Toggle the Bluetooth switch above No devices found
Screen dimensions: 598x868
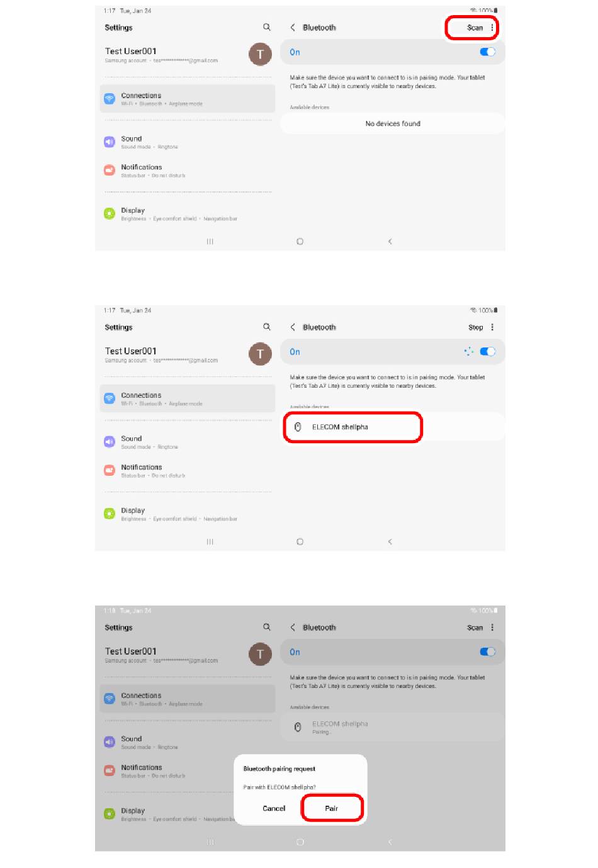tap(488, 52)
